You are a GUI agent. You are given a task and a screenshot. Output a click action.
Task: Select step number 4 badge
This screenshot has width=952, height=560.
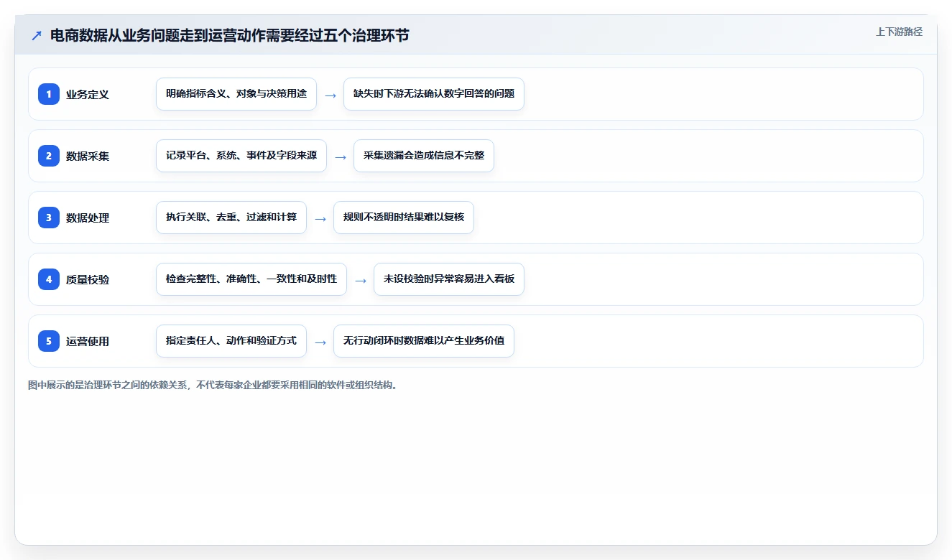click(x=49, y=279)
